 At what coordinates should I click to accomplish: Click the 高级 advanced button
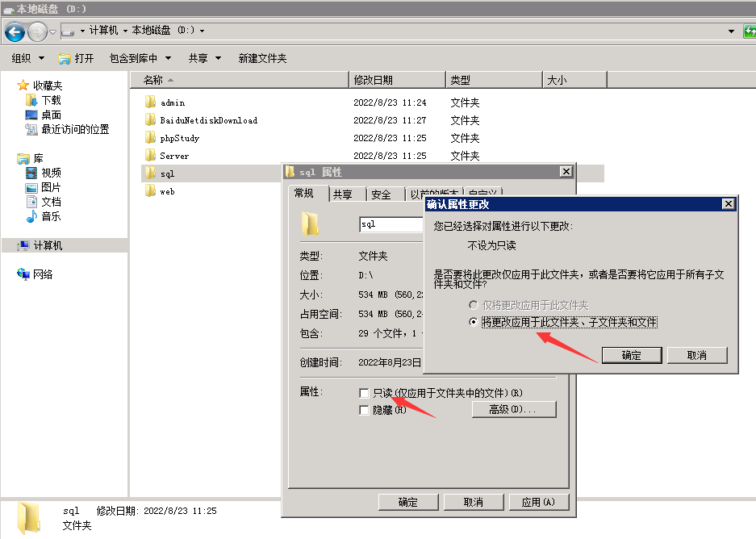pos(514,409)
